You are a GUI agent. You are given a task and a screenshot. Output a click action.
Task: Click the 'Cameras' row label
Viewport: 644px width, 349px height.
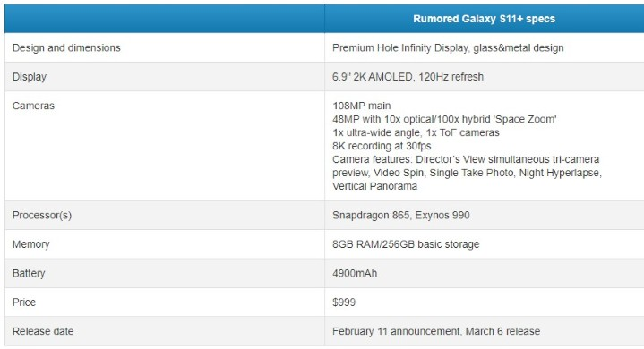33,106
